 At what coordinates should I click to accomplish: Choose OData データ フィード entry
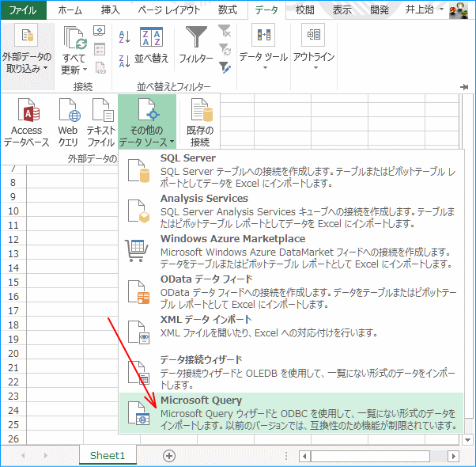pos(292,291)
